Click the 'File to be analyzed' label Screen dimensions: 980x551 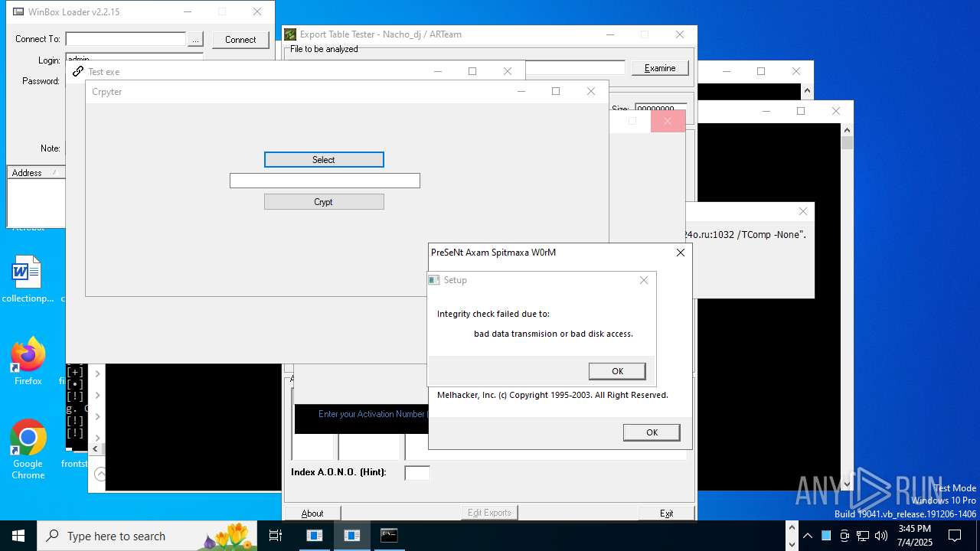pyautogui.click(x=324, y=49)
